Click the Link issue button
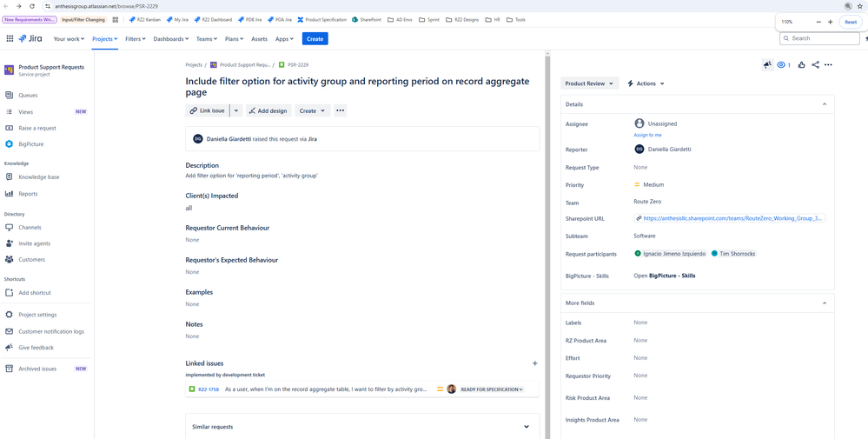The image size is (868, 439). 207,110
